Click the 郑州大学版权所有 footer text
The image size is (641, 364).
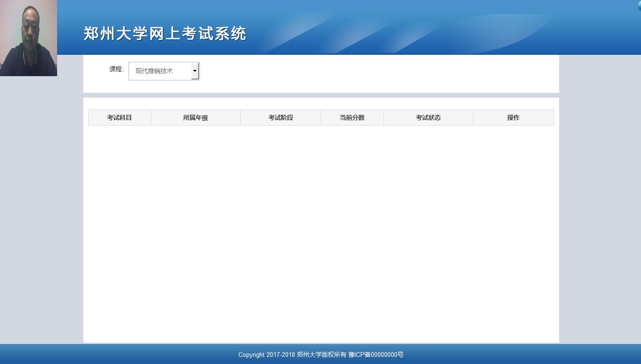322,354
